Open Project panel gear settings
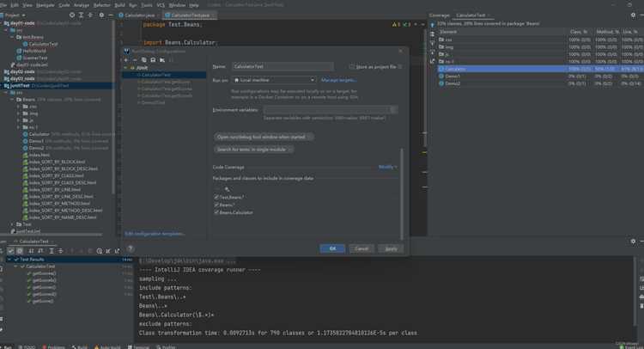Screen dimensions: 644x349 click(101, 15)
